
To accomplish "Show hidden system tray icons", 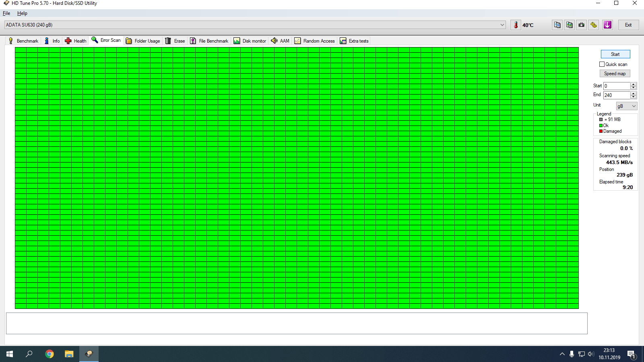I will point(562,354).
